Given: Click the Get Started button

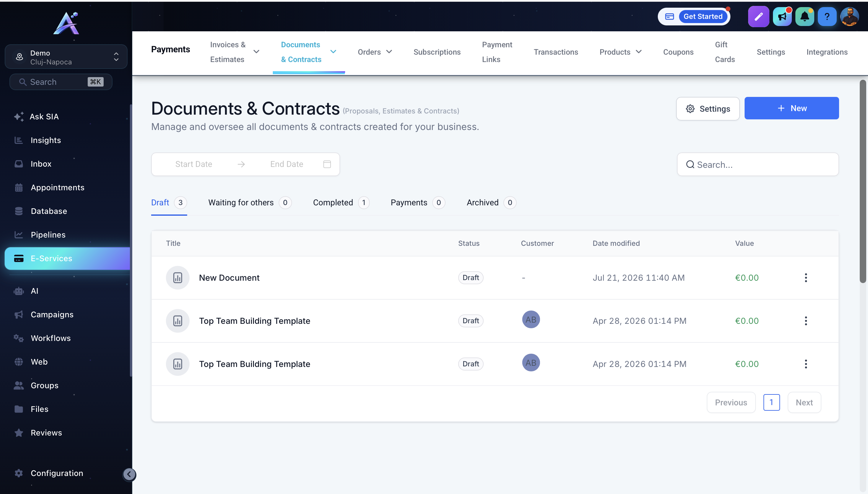Looking at the screenshot, I should (x=703, y=16).
